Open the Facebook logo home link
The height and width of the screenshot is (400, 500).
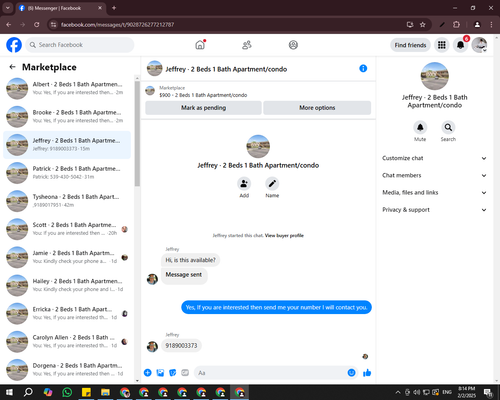pos(14,45)
